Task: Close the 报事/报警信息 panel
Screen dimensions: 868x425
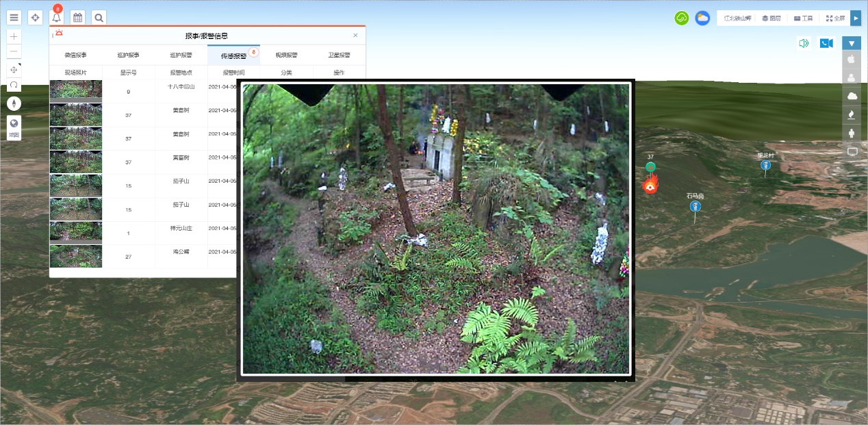Action: click(x=355, y=35)
